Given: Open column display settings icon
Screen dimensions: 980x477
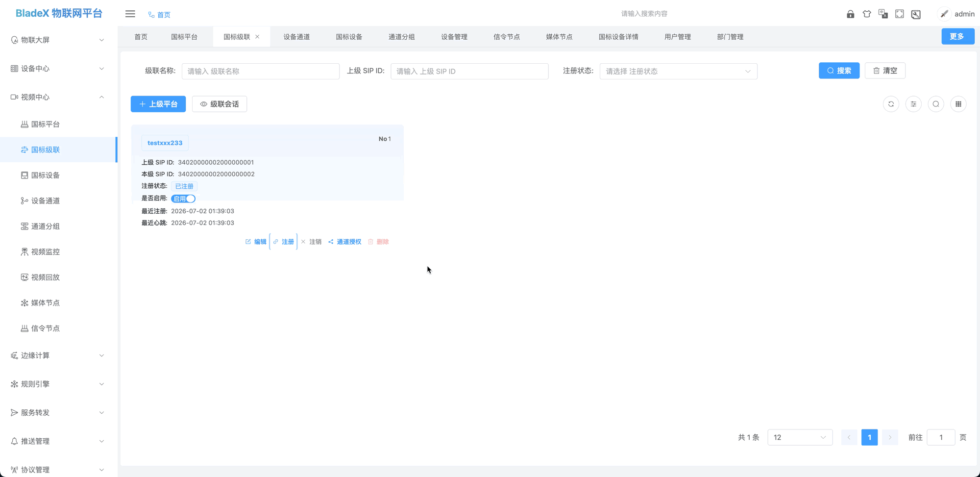Looking at the screenshot, I should 913,104.
